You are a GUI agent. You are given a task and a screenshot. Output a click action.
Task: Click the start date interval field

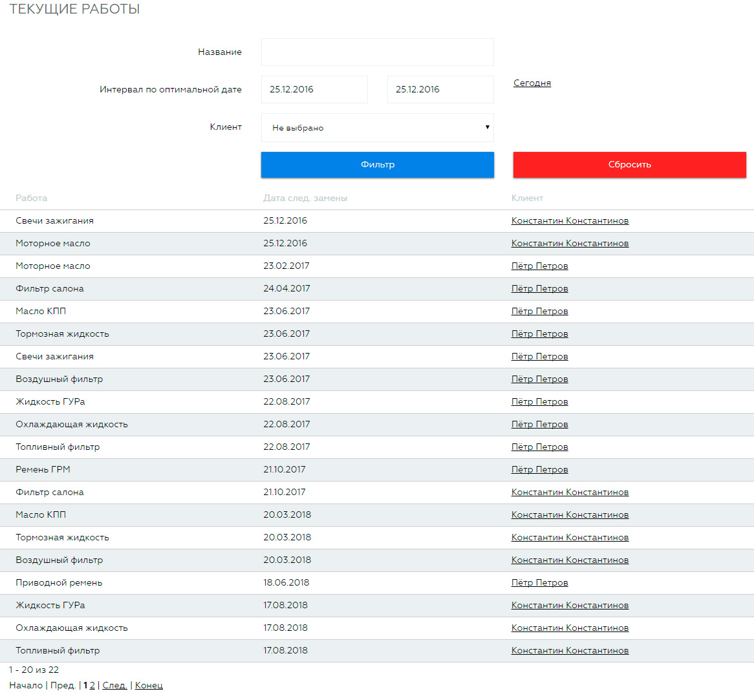pos(314,89)
